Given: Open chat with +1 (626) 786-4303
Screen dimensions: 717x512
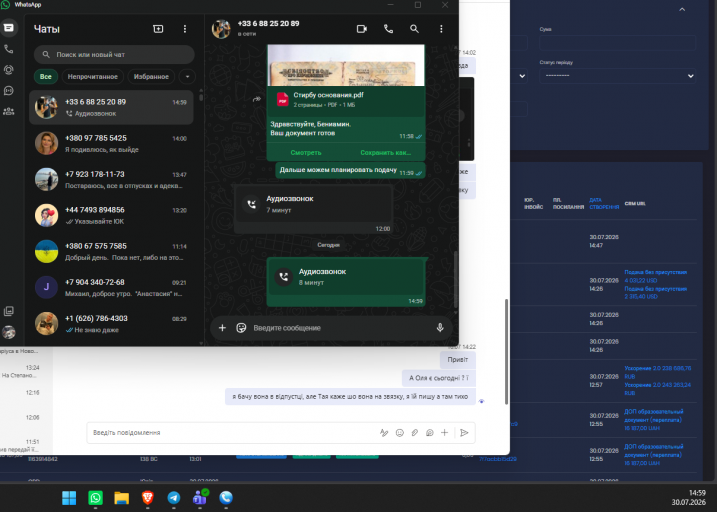Looking at the screenshot, I should [x=111, y=324].
